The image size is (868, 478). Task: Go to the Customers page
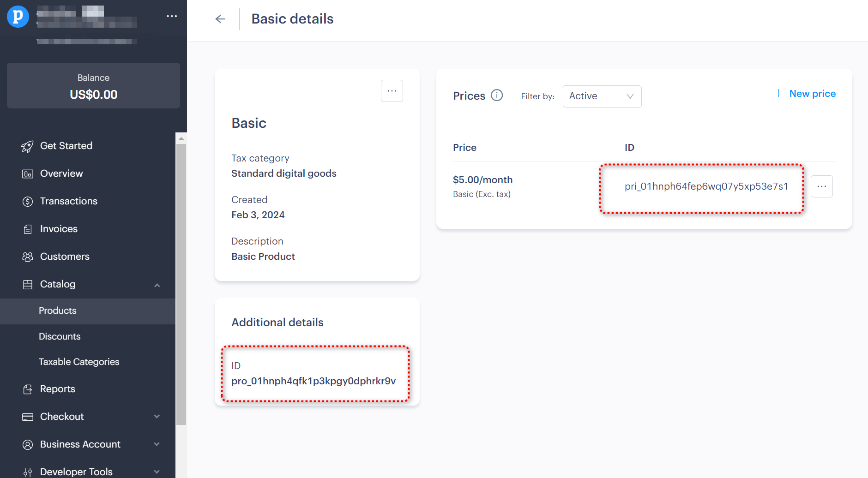point(65,257)
